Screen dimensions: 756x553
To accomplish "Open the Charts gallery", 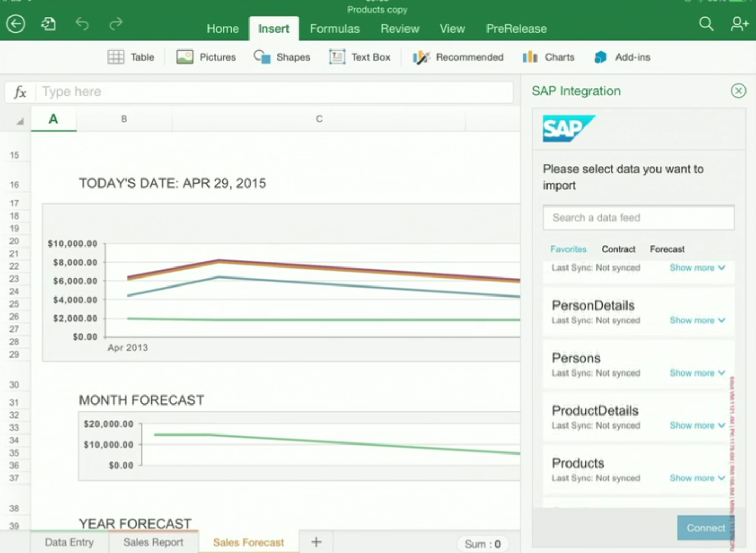I will 548,57.
